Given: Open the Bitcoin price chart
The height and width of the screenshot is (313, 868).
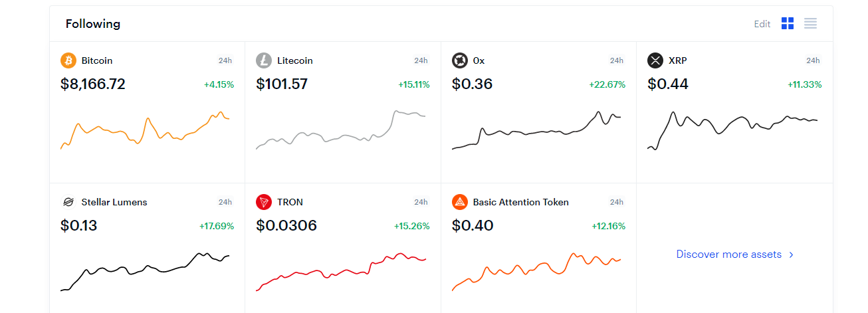Looking at the screenshot, I should pyautogui.click(x=146, y=130).
